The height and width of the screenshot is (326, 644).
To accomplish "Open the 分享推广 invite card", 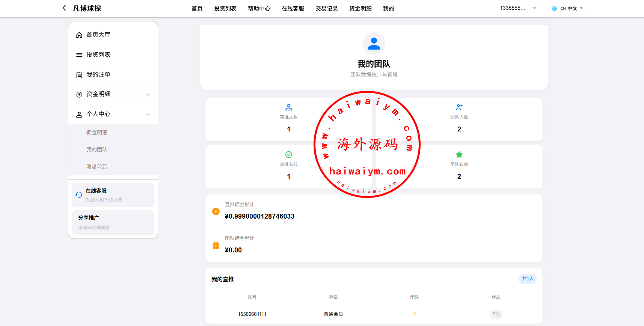I will coord(113,222).
